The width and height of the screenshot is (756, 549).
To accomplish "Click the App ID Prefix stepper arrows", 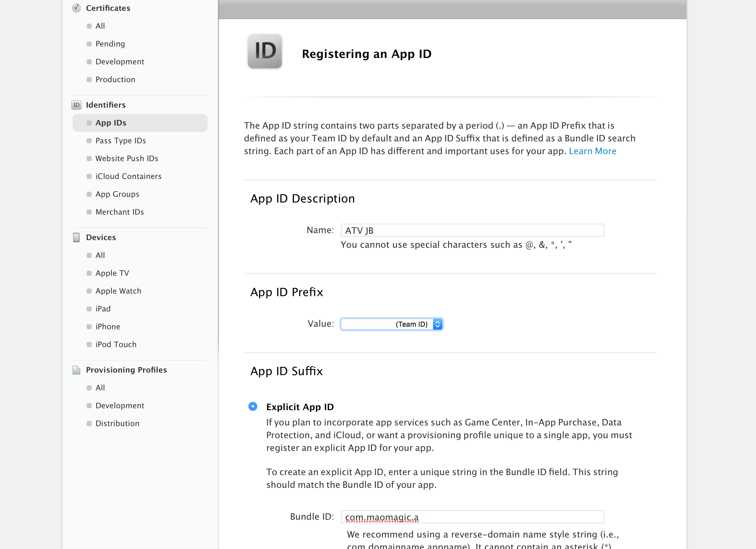I will click(x=438, y=324).
